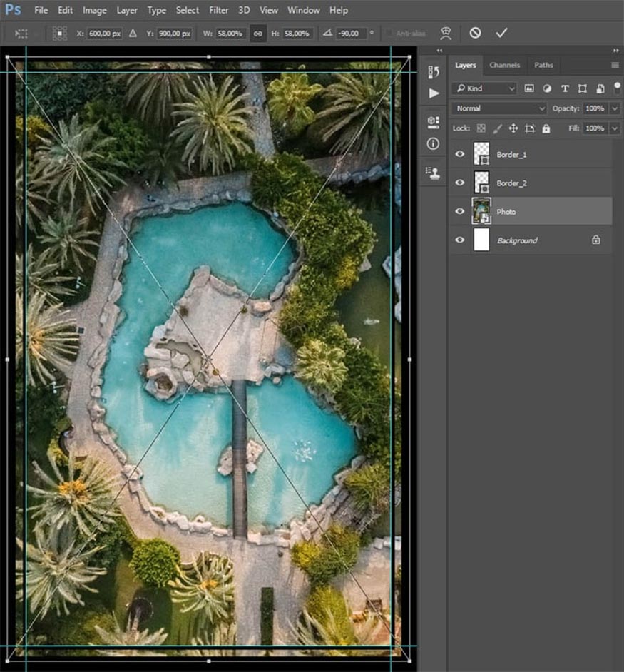Edit the W width percentage field
624x672 pixels.
[x=230, y=34]
